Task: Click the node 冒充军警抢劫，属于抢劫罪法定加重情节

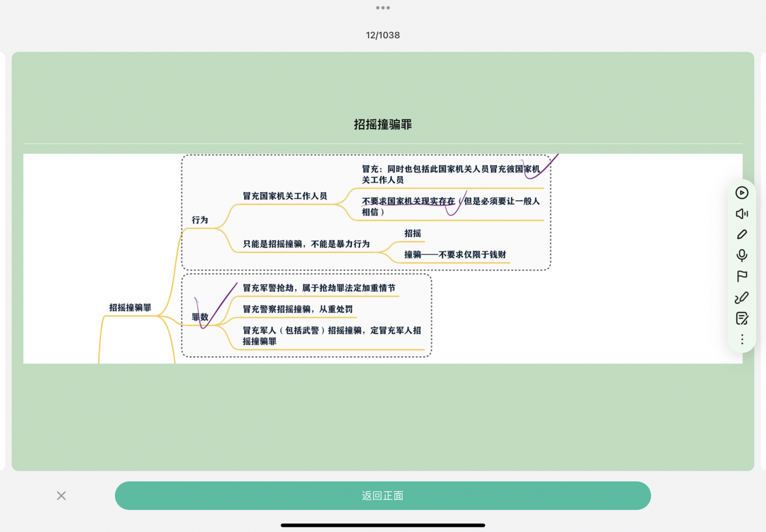Action: 319,288
